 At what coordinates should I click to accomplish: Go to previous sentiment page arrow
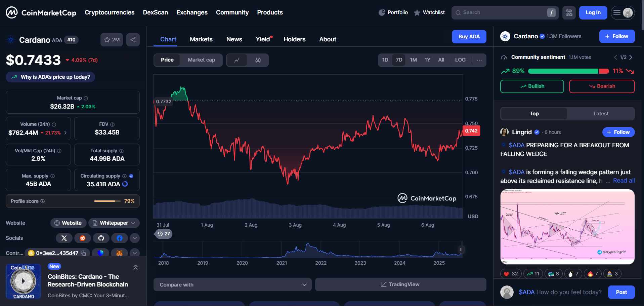click(615, 58)
